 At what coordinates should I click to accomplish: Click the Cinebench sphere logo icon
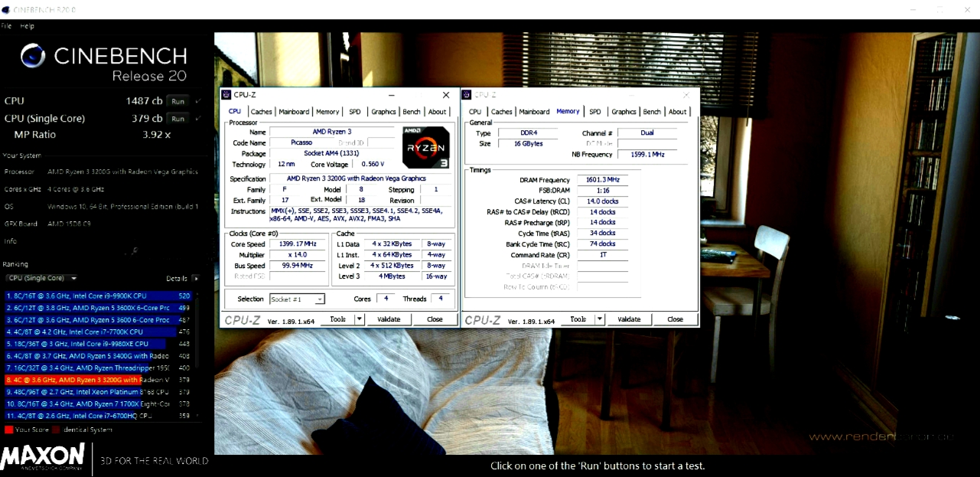point(33,56)
